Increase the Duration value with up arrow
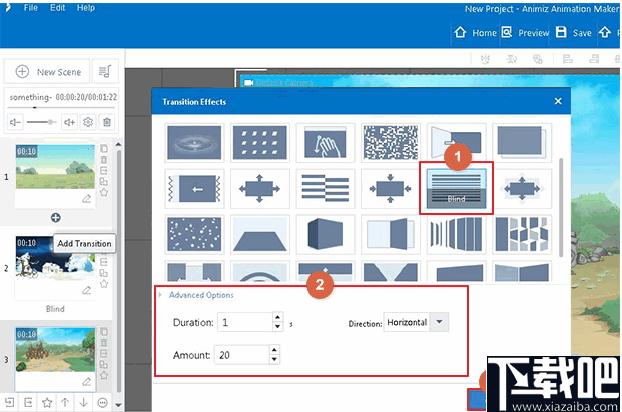Image resolution: width=622 pixels, height=412 pixels. click(277, 317)
